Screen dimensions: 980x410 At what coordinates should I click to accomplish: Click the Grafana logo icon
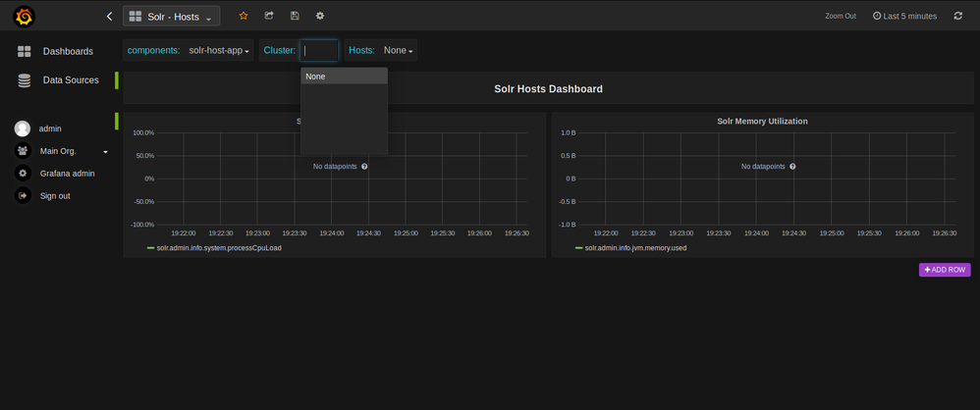click(24, 17)
